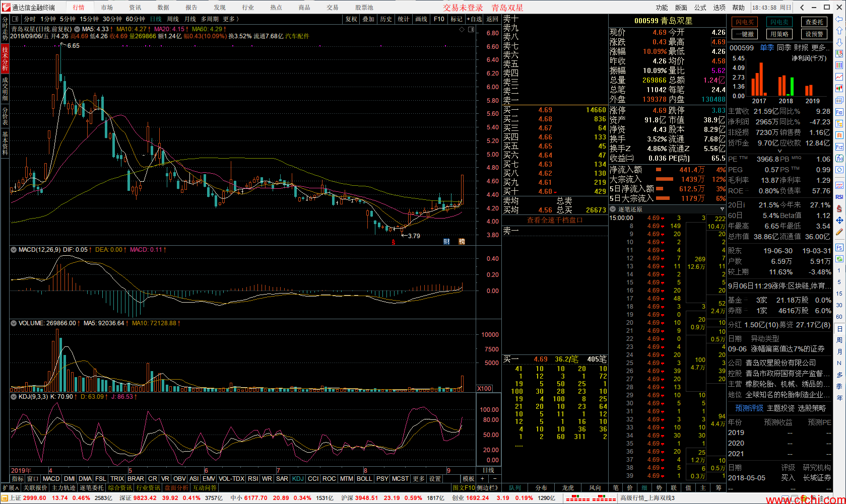Viewport: 846px width, 504px height.
Task: Click the zoom out minus button
Action: (x=495, y=478)
